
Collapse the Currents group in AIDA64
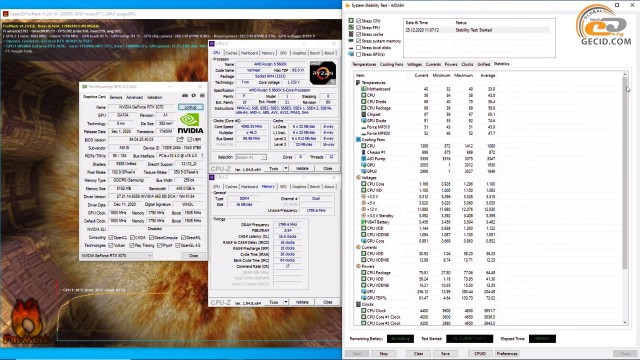358,247
